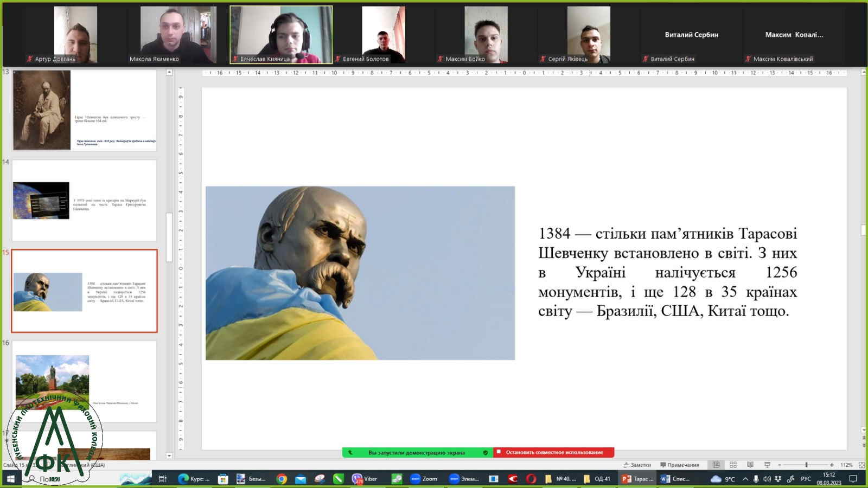Click the previous slide arrow by the editor scrollbar
Screen dimensions: 868x488
coord(863,439)
